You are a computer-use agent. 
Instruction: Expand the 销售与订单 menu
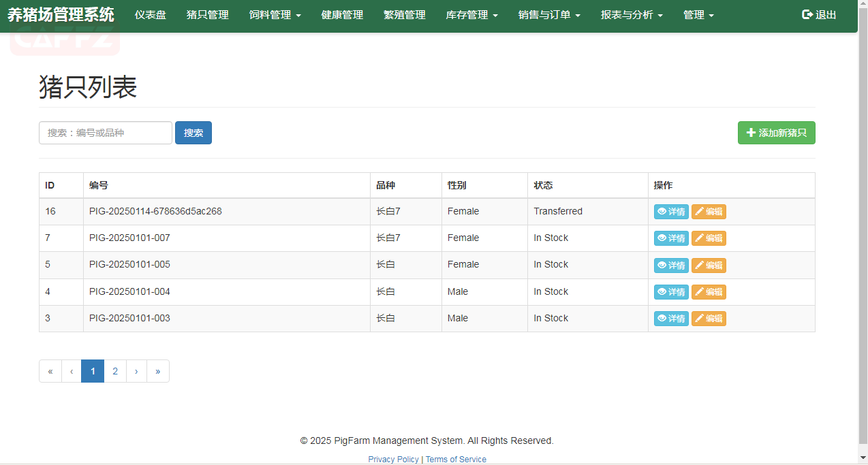(548, 15)
